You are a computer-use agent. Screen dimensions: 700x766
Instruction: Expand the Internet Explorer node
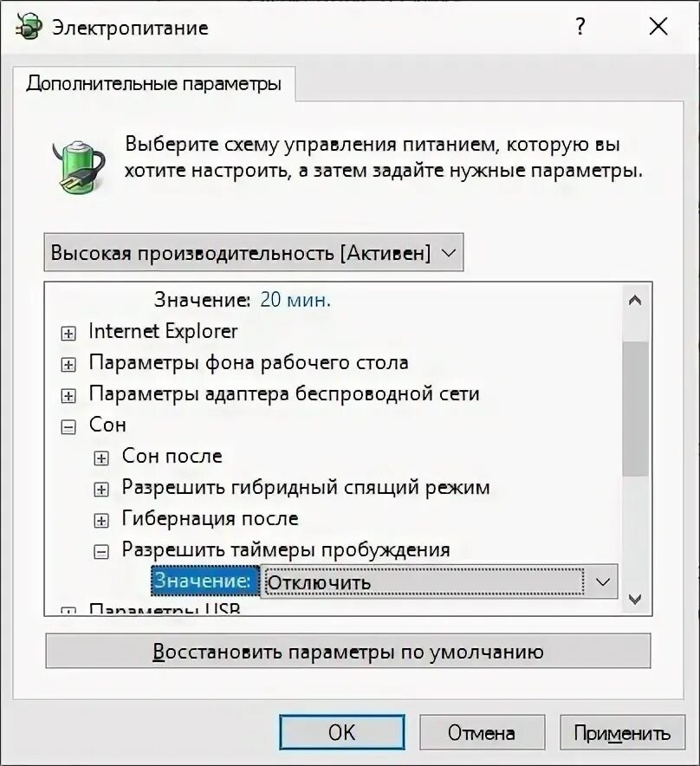click(x=68, y=333)
